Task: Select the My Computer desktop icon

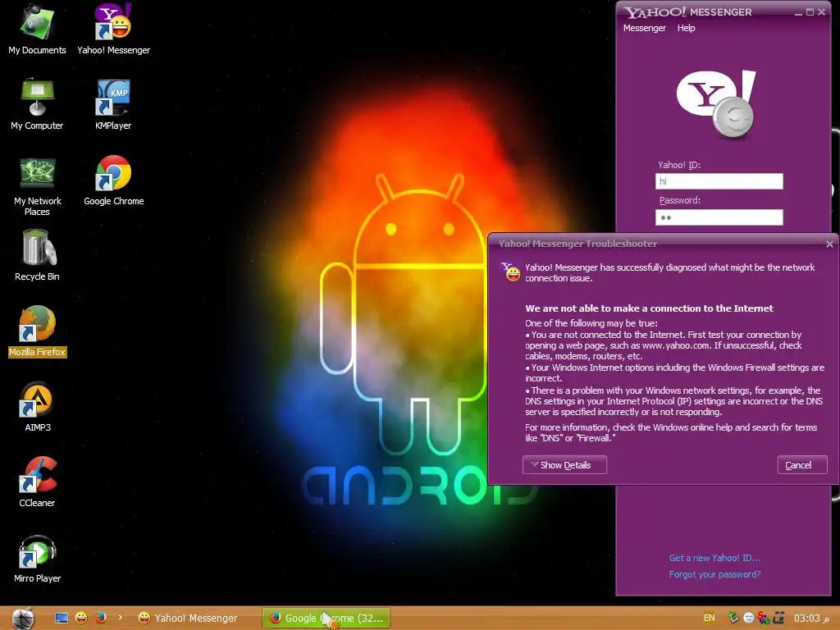Action: (37, 105)
